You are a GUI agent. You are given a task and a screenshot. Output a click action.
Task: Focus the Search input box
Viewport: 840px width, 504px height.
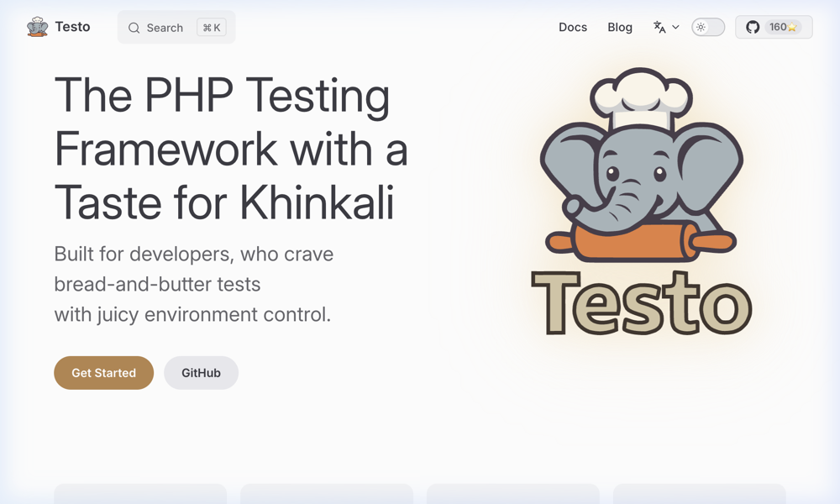click(165, 28)
